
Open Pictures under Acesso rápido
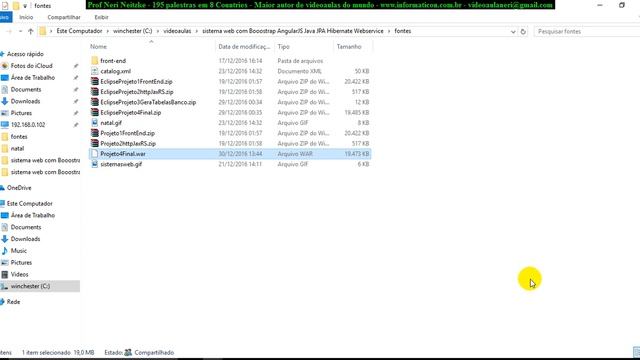point(21,113)
